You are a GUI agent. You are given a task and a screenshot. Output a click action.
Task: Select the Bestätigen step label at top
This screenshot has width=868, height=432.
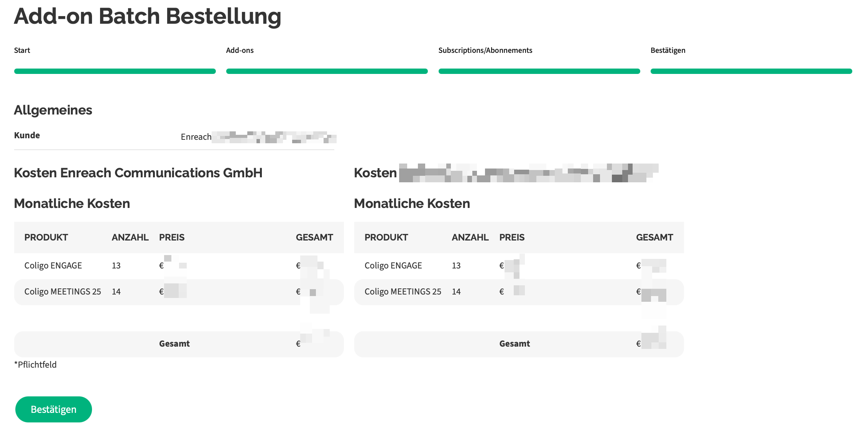667,50
